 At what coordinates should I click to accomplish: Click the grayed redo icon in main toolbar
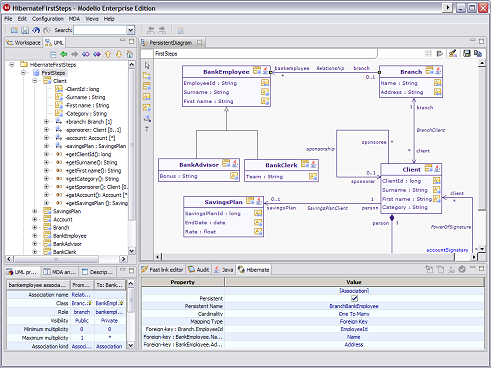coord(46,30)
